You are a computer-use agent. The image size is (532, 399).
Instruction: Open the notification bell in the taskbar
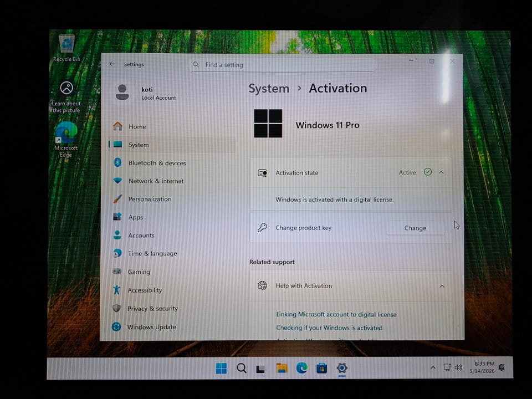tap(502, 367)
